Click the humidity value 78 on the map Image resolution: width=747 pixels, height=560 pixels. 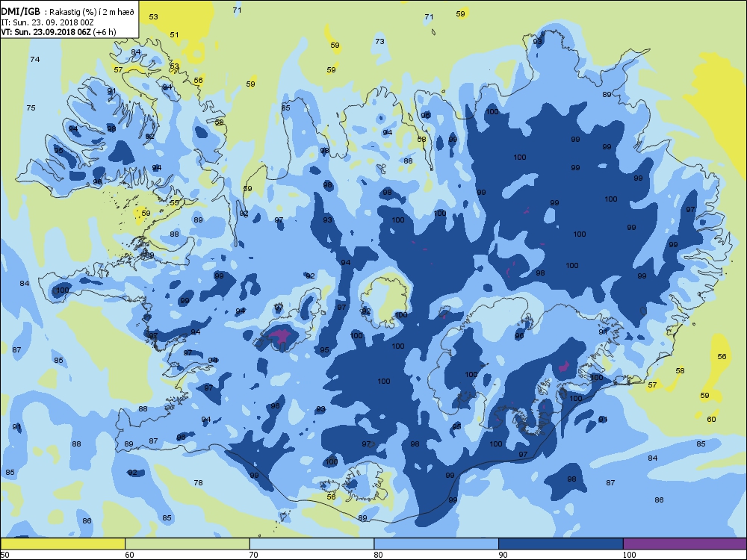pyautogui.click(x=198, y=483)
